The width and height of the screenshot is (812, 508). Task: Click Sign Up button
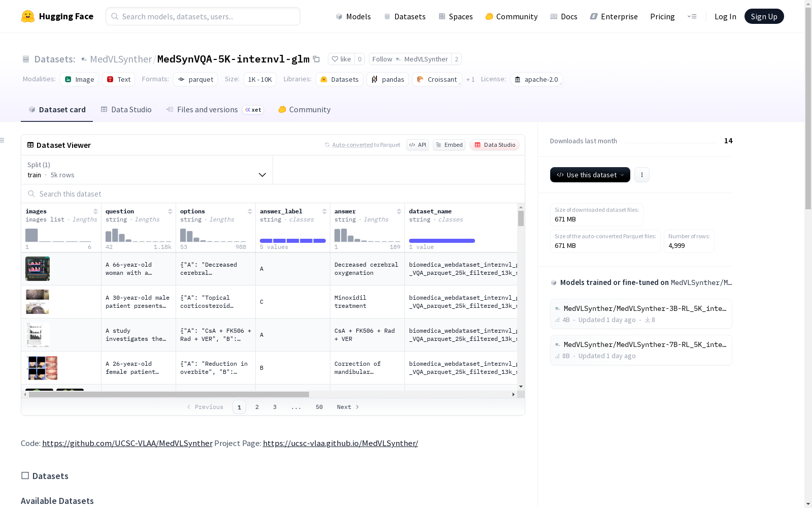764,16
